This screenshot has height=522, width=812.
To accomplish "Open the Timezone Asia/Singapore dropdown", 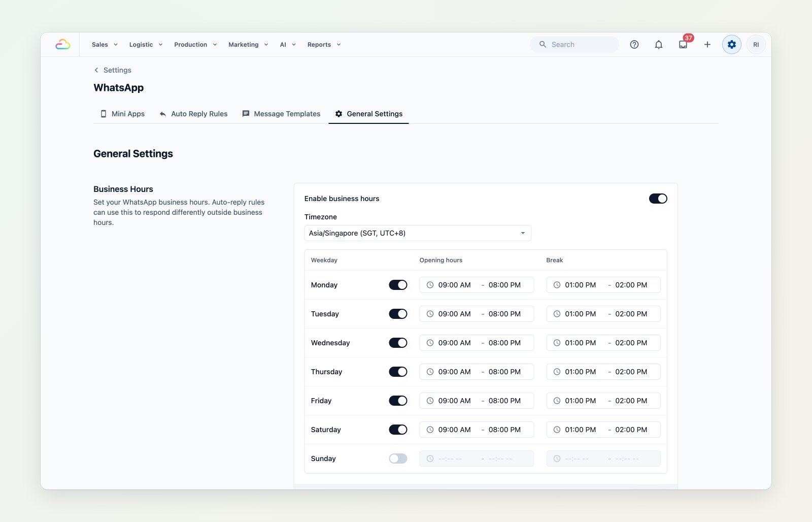I will (x=418, y=233).
